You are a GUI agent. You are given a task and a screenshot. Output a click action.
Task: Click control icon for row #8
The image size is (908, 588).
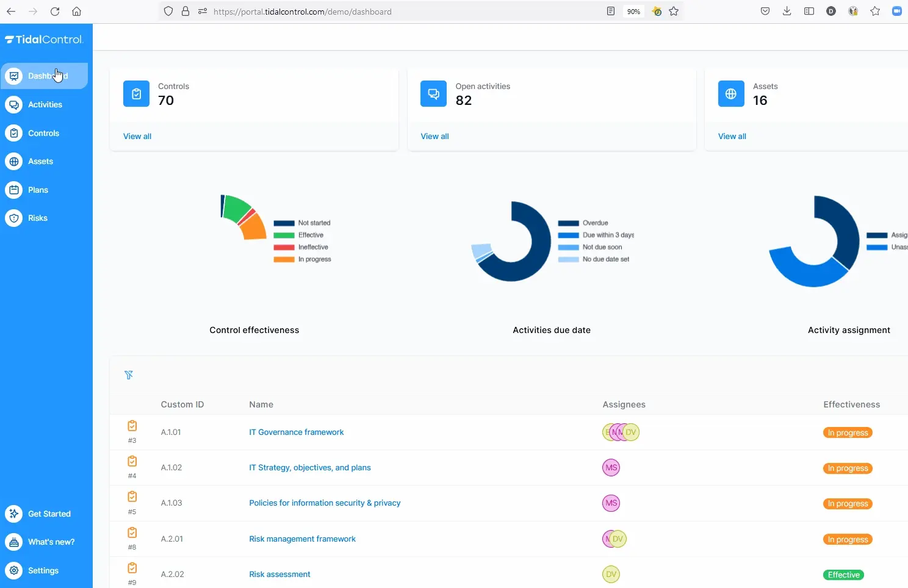point(132,532)
